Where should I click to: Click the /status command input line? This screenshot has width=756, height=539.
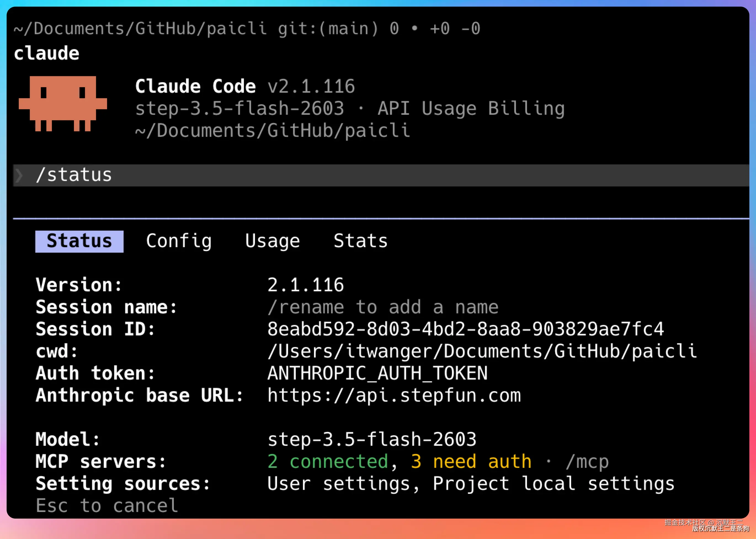(381, 175)
